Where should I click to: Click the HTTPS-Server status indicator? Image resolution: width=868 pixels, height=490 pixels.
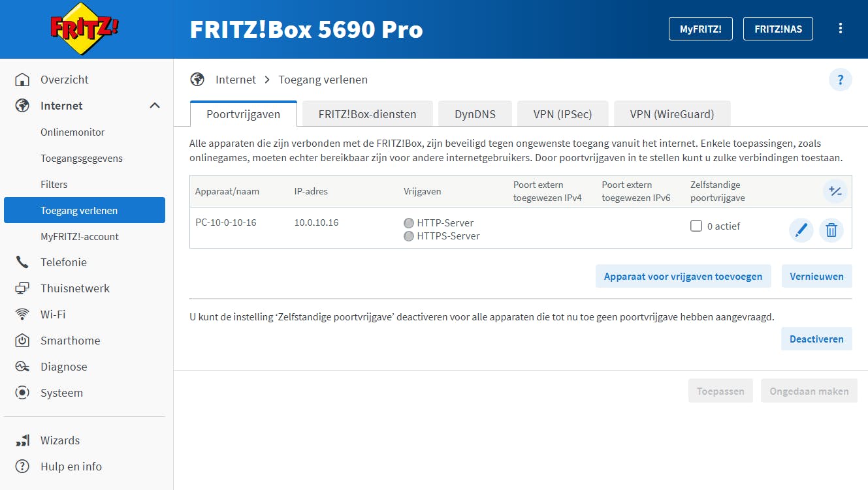click(409, 236)
